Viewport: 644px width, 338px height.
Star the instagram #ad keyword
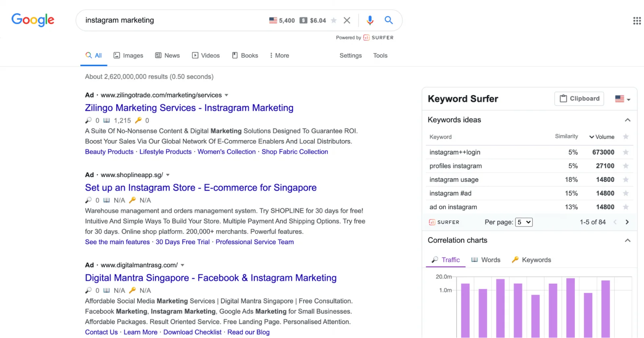625,193
